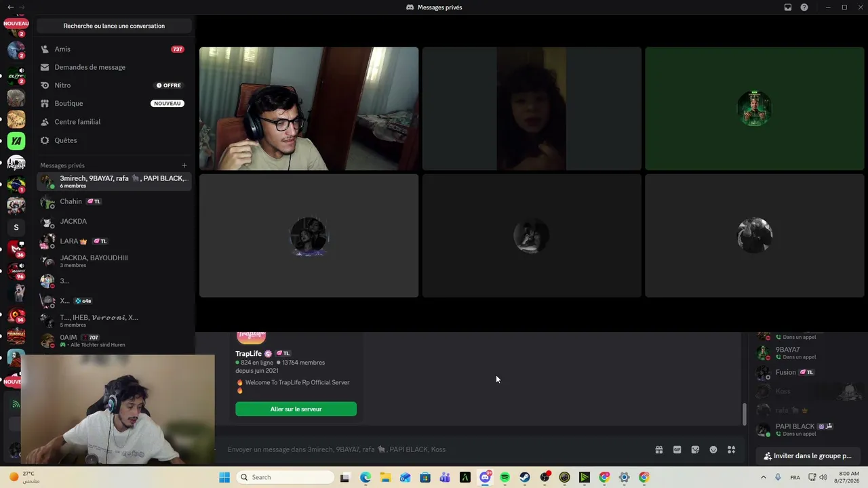
Task: Open Steam from the taskbar
Action: click(x=525, y=477)
